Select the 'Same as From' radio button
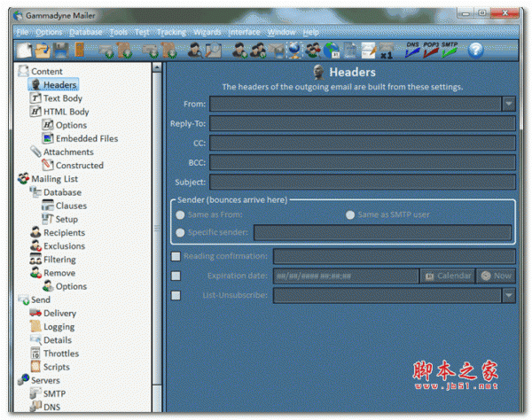 tap(182, 214)
